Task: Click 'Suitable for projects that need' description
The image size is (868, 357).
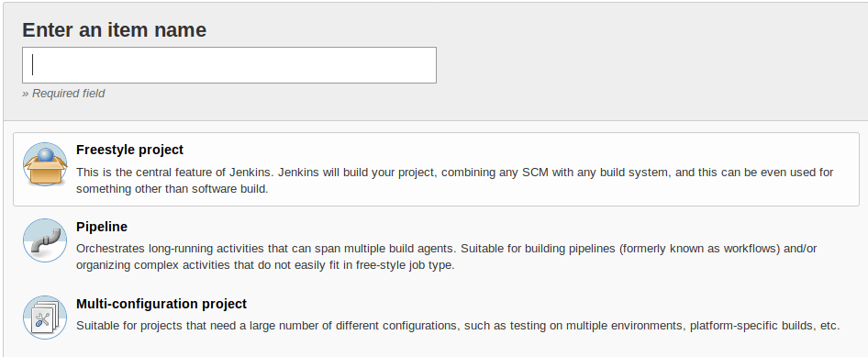Action: click(x=458, y=326)
